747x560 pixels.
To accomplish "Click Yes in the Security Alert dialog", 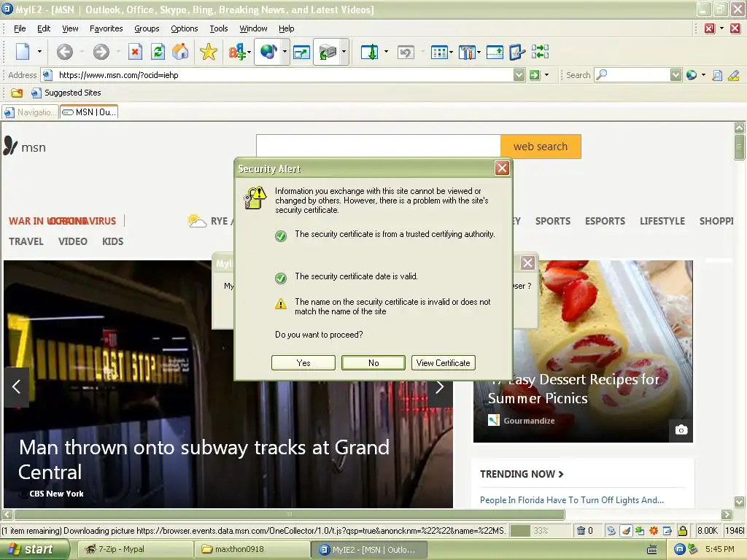I will [303, 363].
